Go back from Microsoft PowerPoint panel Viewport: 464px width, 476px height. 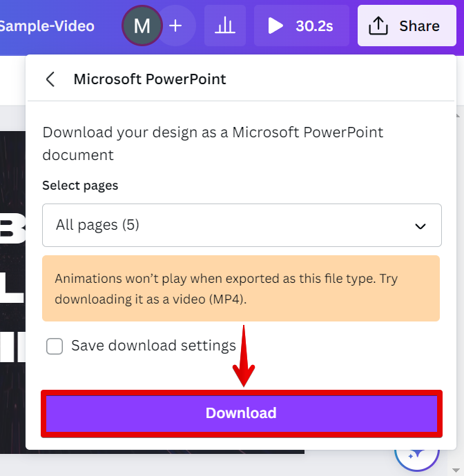(50, 79)
